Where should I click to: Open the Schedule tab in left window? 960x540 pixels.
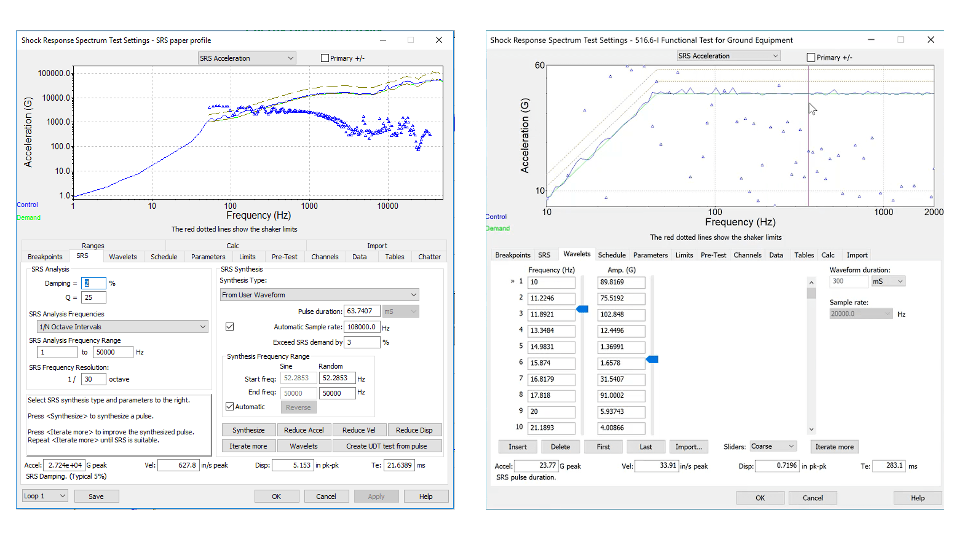(x=163, y=257)
